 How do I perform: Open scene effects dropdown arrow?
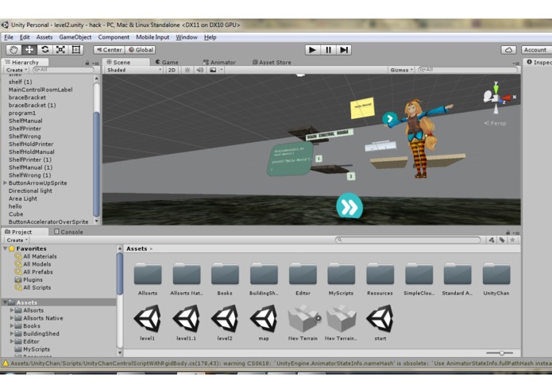(x=222, y=70)
